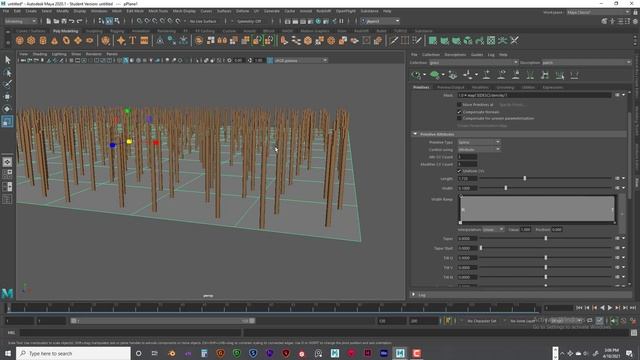
Task: Open the Deform menu
Action: [x=242, y=11]
